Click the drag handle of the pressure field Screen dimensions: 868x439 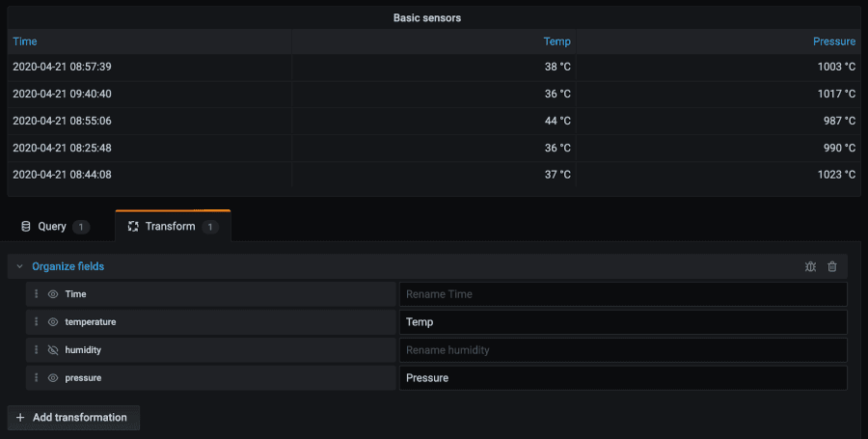(37, 378)
